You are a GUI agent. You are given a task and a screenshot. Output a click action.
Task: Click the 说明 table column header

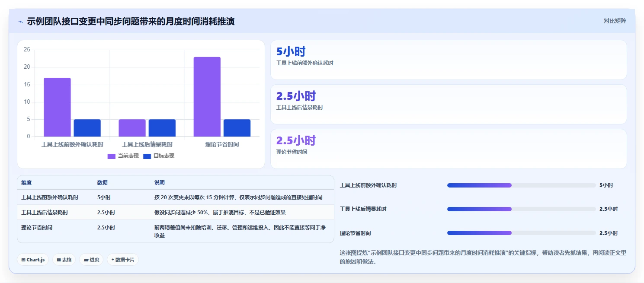160,183
